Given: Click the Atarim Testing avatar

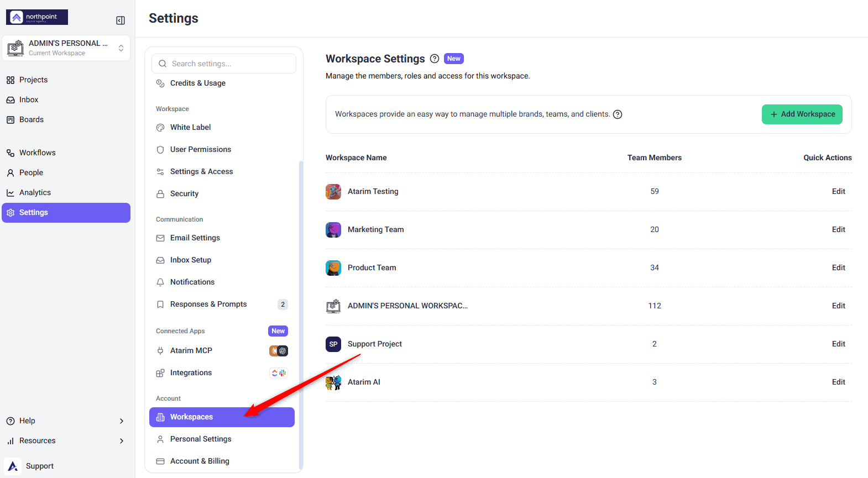Looking at the screenshot, I should [333, 192].
